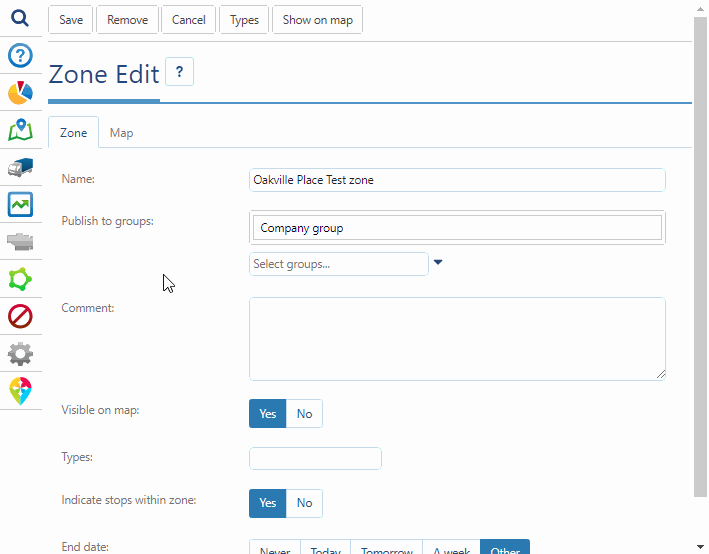Switch to the Map tab
The width and height of the screenshot is (709, 554).
121,133
